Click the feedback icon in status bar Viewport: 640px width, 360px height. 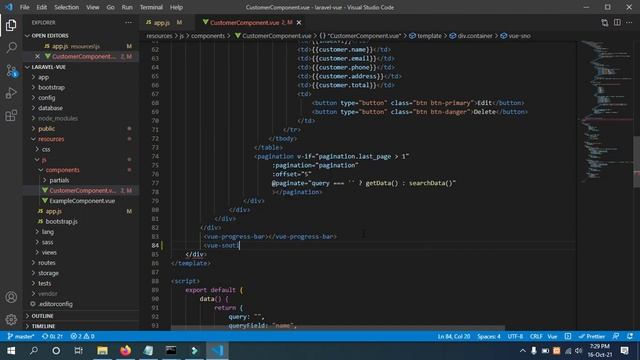click(616, 336)
